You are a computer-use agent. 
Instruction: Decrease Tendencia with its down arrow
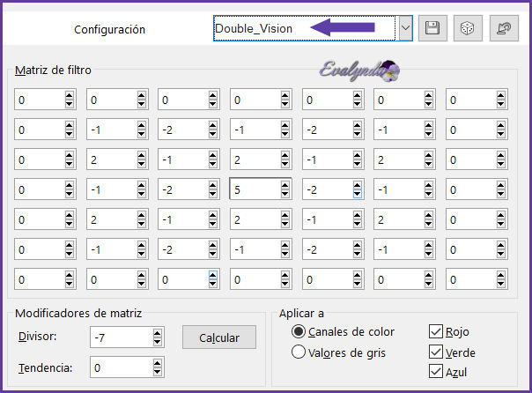(x=157, y=371)
